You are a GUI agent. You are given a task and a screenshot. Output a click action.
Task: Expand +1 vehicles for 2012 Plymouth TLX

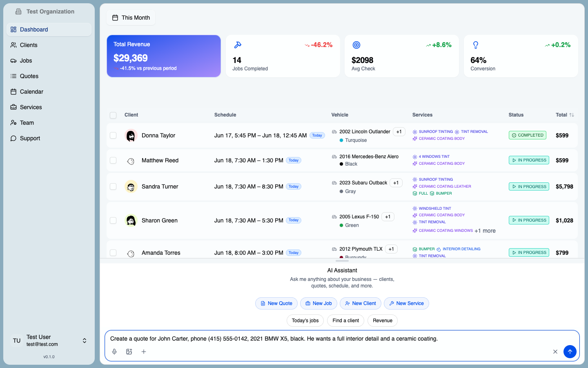(x=391, y=249)
